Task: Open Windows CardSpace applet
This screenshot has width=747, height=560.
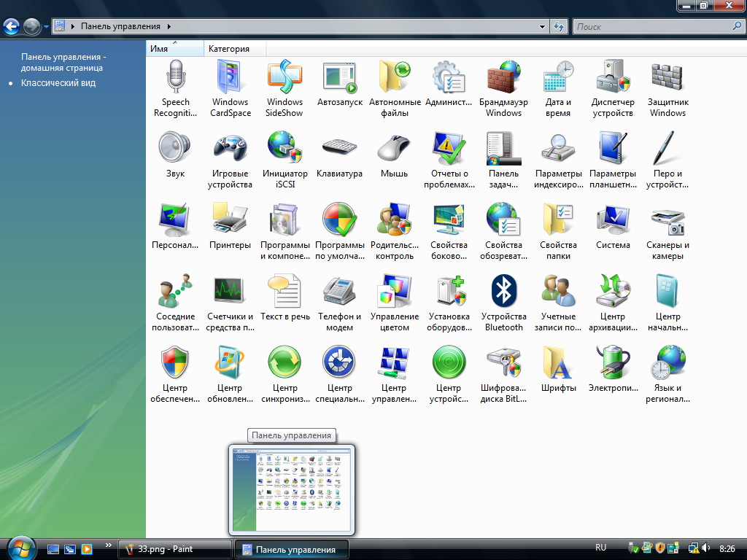Action: [x=230, y=77]
